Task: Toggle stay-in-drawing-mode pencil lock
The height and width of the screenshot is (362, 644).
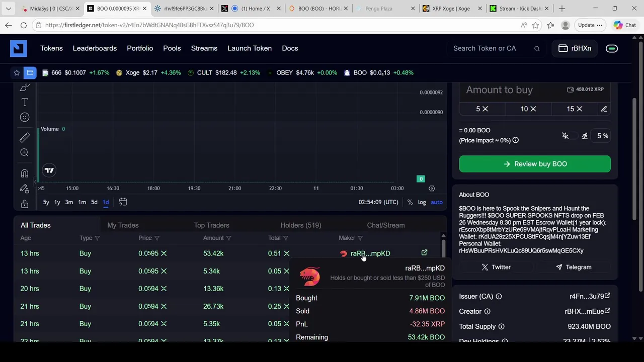Action: 25,189
